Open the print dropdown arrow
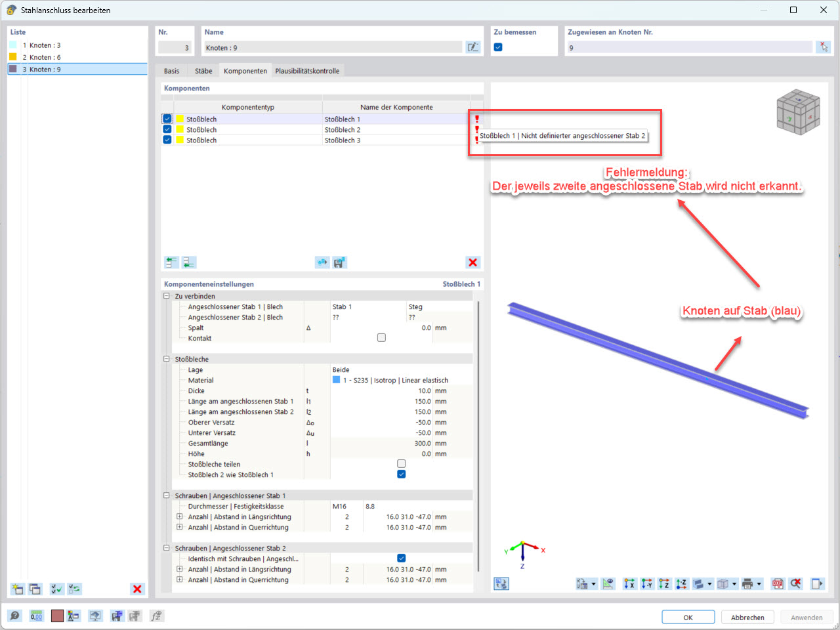 [759, 583]
